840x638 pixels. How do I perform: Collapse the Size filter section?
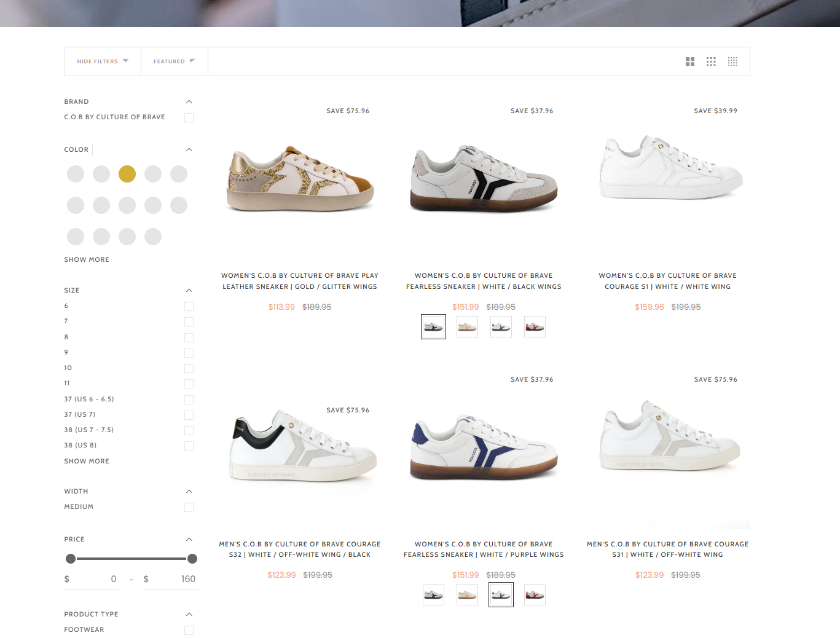[189, 291]
